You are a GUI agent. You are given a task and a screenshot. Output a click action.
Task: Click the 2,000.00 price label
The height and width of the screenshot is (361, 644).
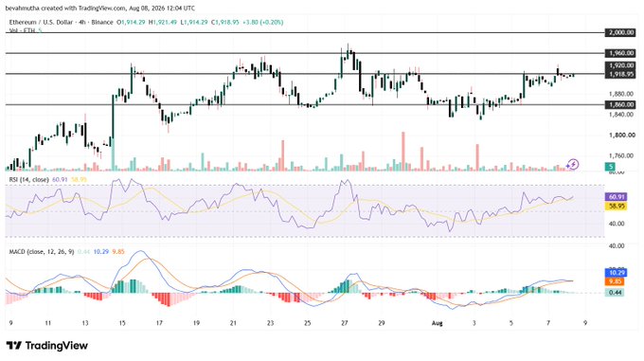tap(621, 32)
